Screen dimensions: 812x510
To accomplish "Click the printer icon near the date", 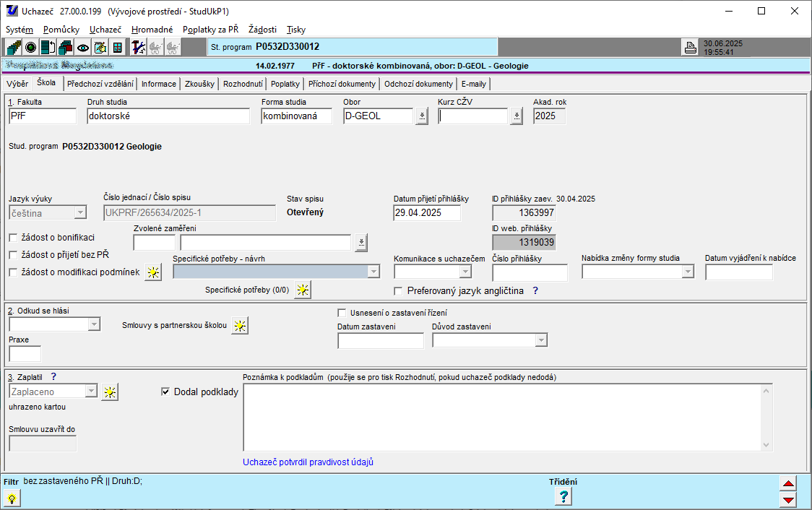I will pos(690,48).
